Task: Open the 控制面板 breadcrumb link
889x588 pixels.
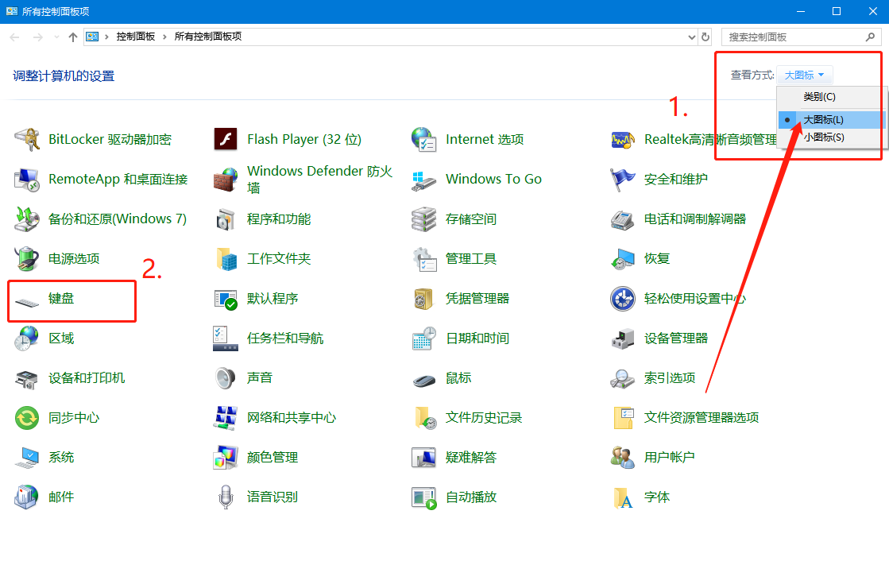Action: [x=137, y=37]
